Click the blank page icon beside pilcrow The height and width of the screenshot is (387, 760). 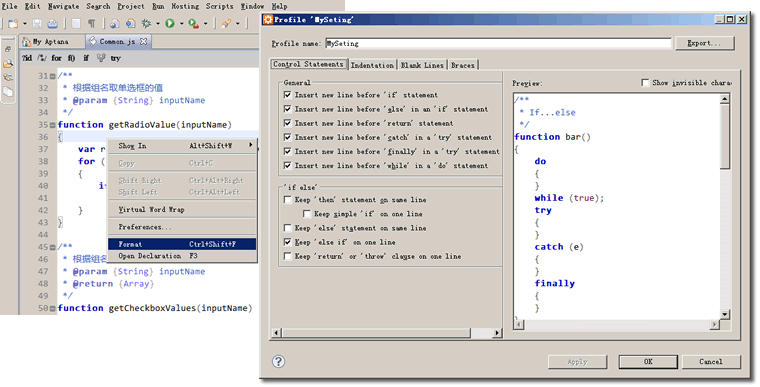coord(76,23)
